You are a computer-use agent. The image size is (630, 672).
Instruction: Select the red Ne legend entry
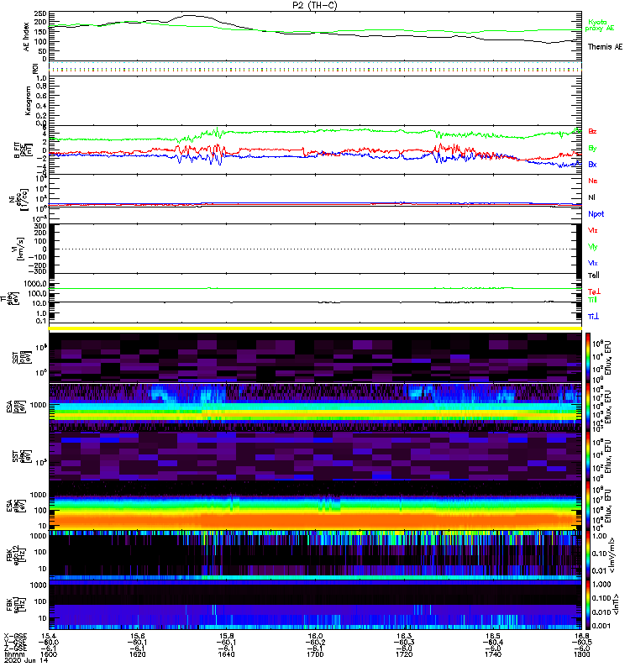tap(593, 181)
